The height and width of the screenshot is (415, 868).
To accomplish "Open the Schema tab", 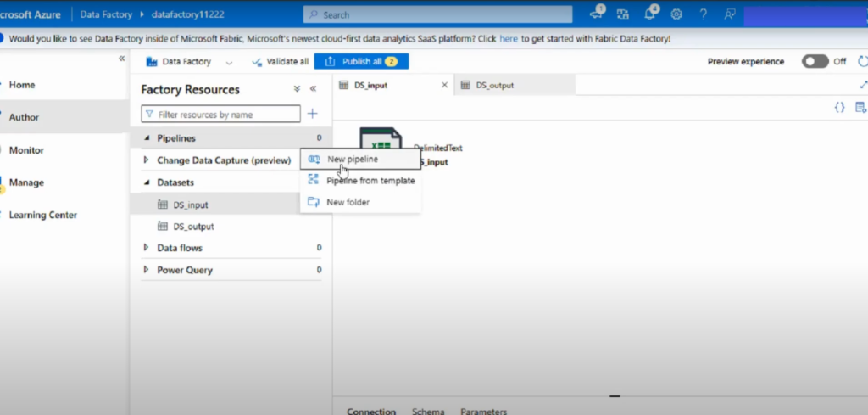I will (428, 411).
